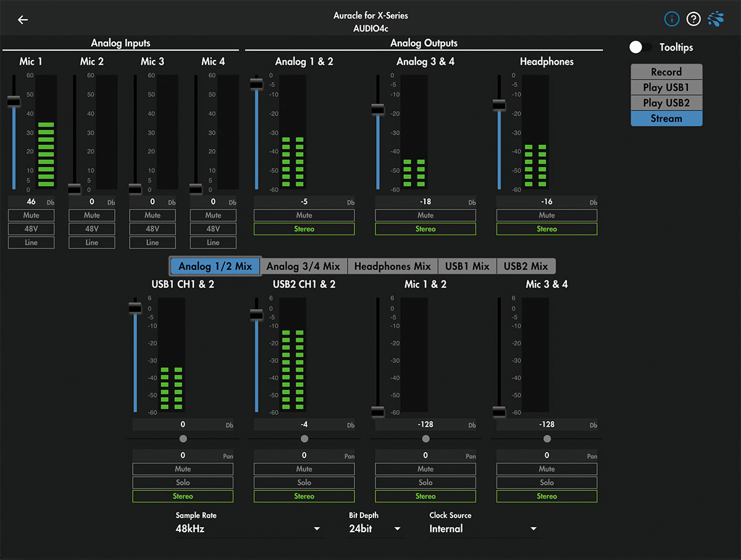Image resolution: width=741 pixels, height=560 pixels.
Task: Enable 48V on Mic 3
Action: point(153,229)
